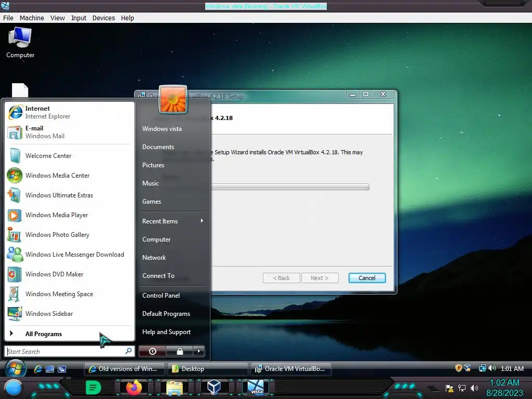Expand Recent Items submenu
Image resolution: width=532 pixels, height=399 pixels.
pyautogui.click(x=172, y=221)
